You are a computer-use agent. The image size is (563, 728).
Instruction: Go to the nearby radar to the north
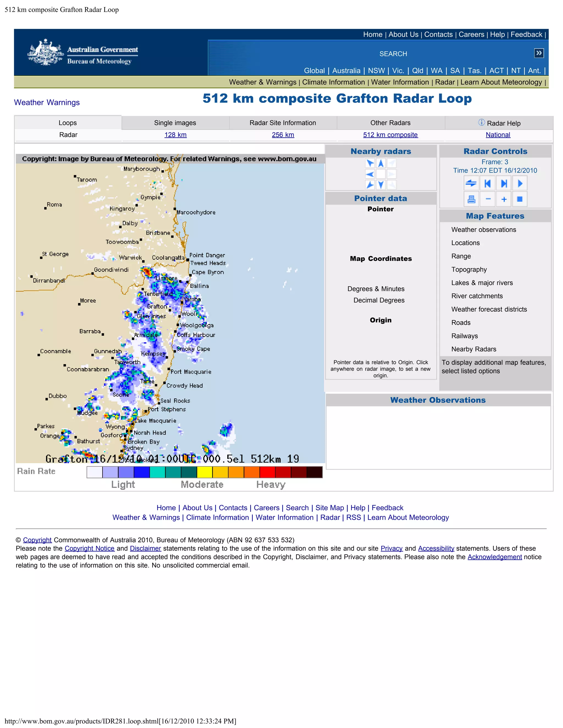tap(381, 163)
